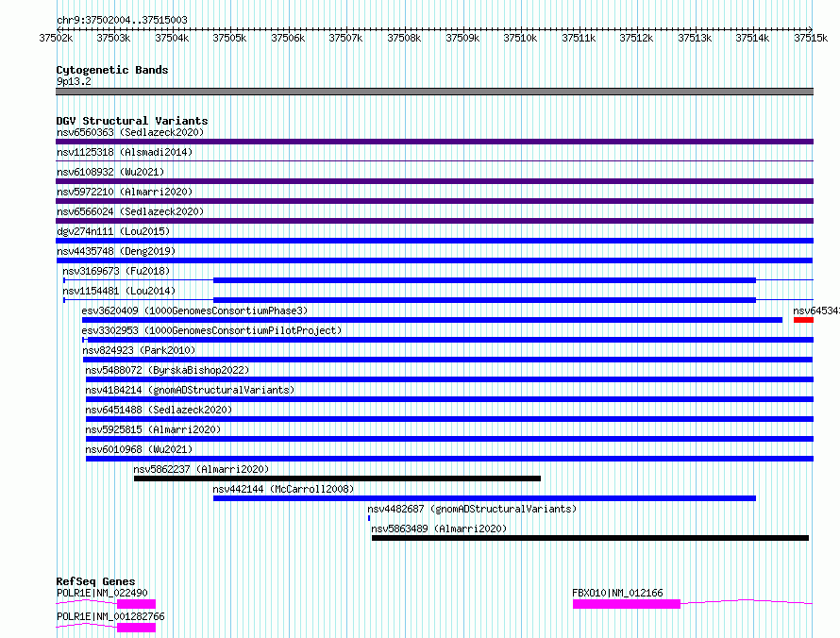Image resolution: width=840 pixels, height=638 pixels.
Task: Click the blue bar for nsv442144
Action: coord(484,498)
